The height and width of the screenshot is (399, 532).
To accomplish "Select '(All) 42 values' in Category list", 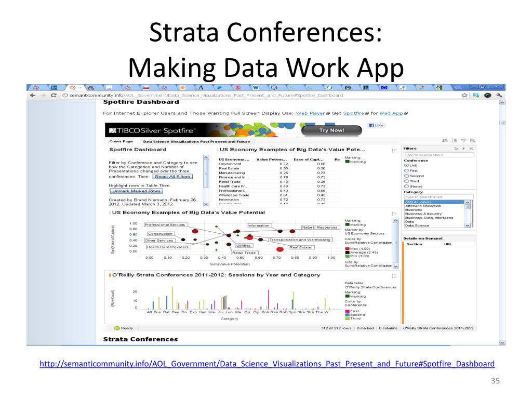I will pyautogui.click(x=434, y=202).
